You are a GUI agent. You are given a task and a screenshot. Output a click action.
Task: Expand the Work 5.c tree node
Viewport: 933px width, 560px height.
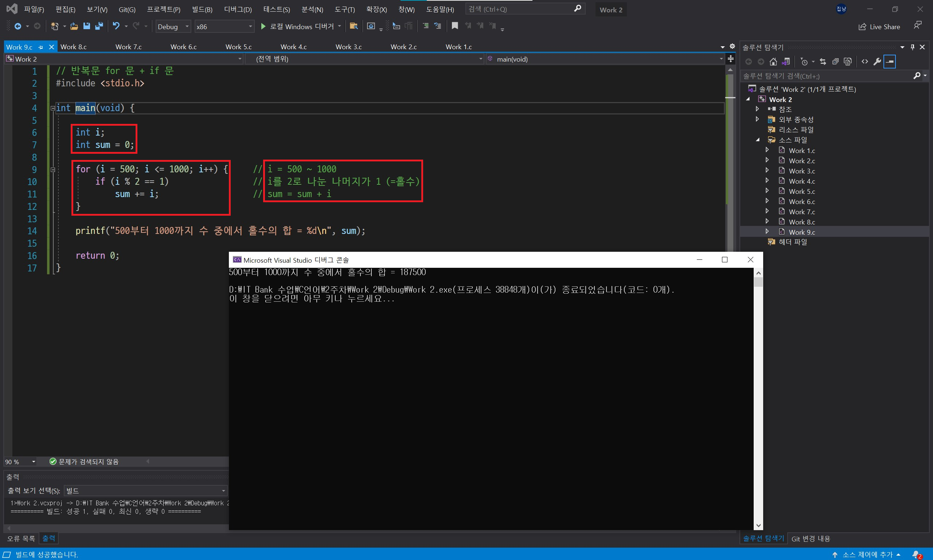767,191
